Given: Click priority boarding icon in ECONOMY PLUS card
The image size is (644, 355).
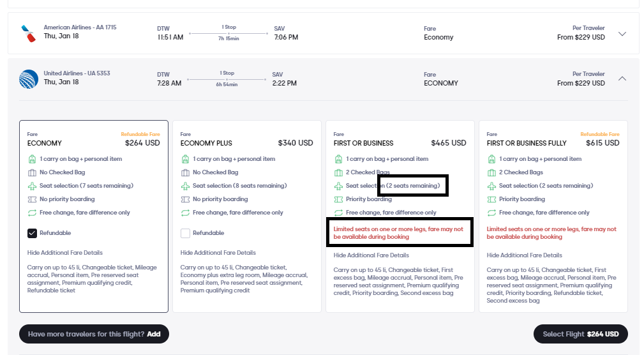Looking at the screenshot, I should pyautogui.click(x=185, y=199).
